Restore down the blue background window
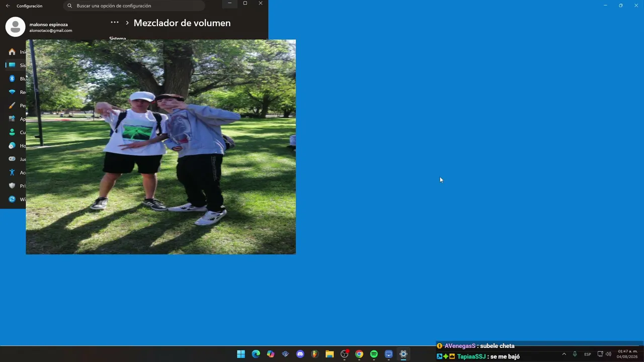 tap(620, 5)
